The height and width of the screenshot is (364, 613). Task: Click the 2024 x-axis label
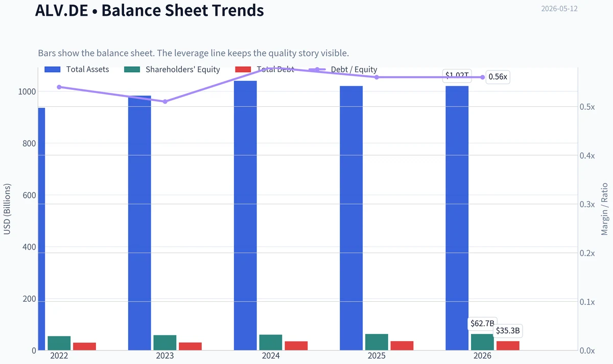[271, 356]
